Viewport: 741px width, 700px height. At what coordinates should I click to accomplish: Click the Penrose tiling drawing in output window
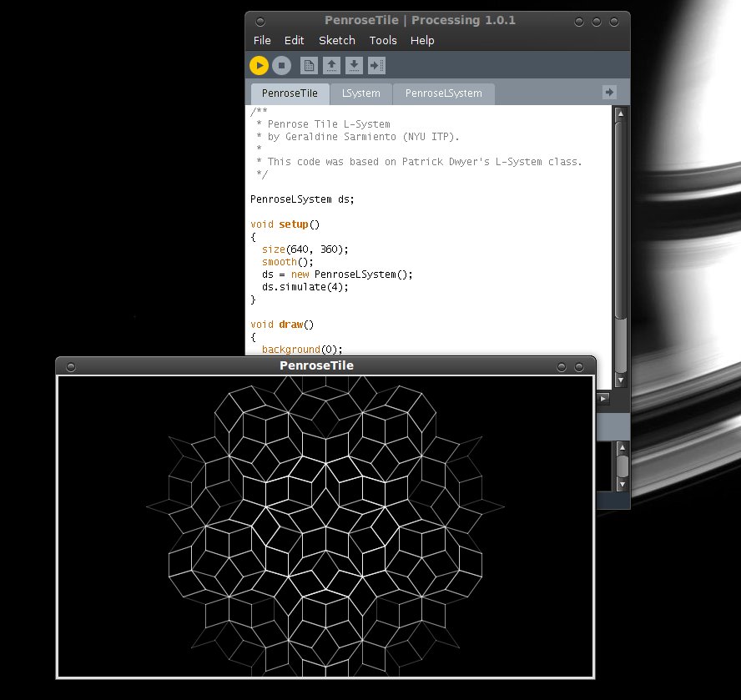pyautogui.click(x=325, y=527)
